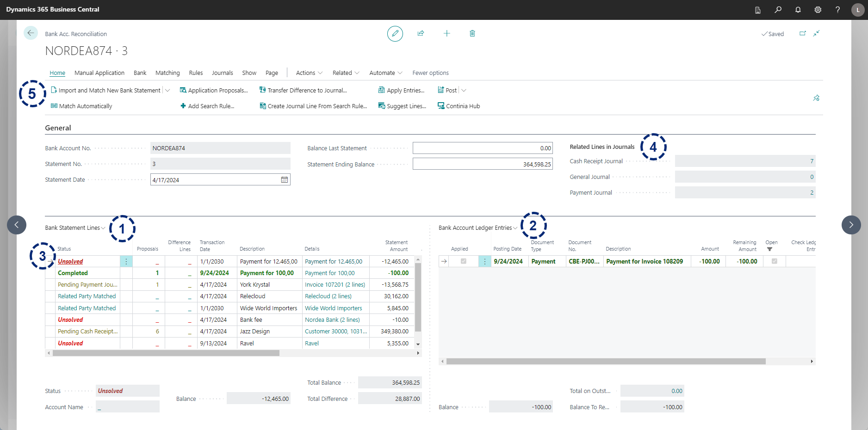
Task: Go to next record arrow
Action: pyautogui.click(x=851, y=225)
